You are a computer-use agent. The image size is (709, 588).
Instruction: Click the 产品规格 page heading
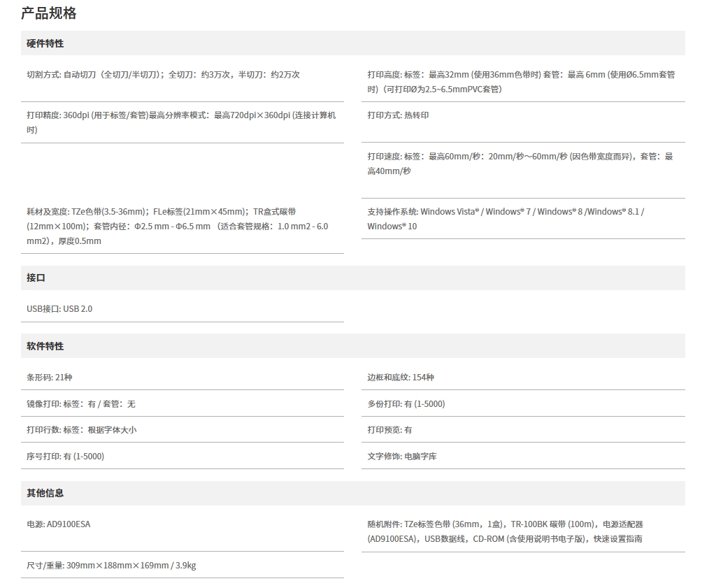pos(49,13)
